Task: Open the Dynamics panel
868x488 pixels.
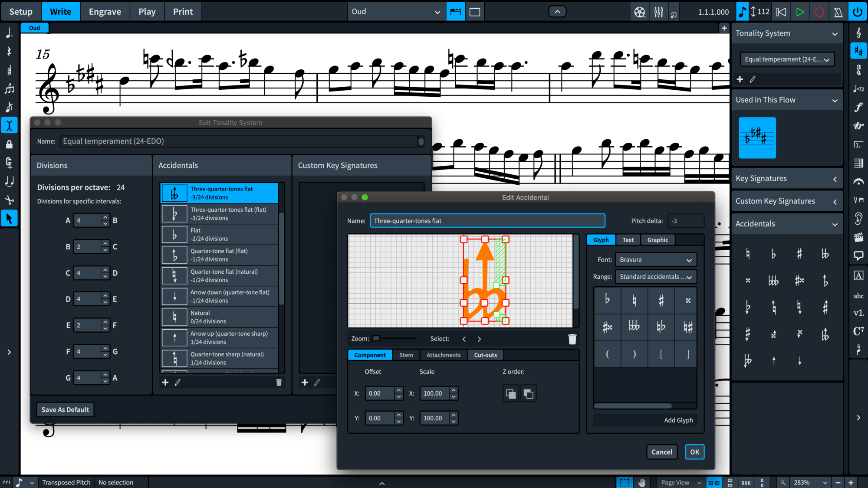Action: (858, 108)
